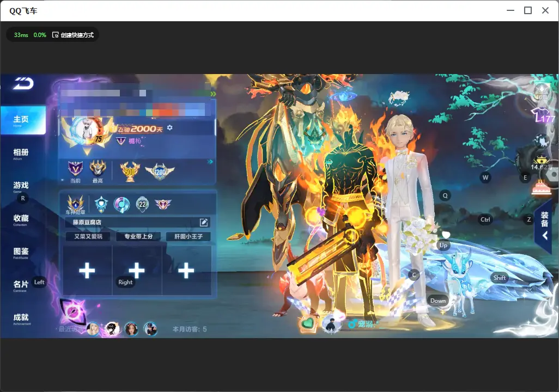Screen dimensions: 559x392
Task: Open the 图鉴 FieldGuide tab
Action: click(x=21, y=252)
